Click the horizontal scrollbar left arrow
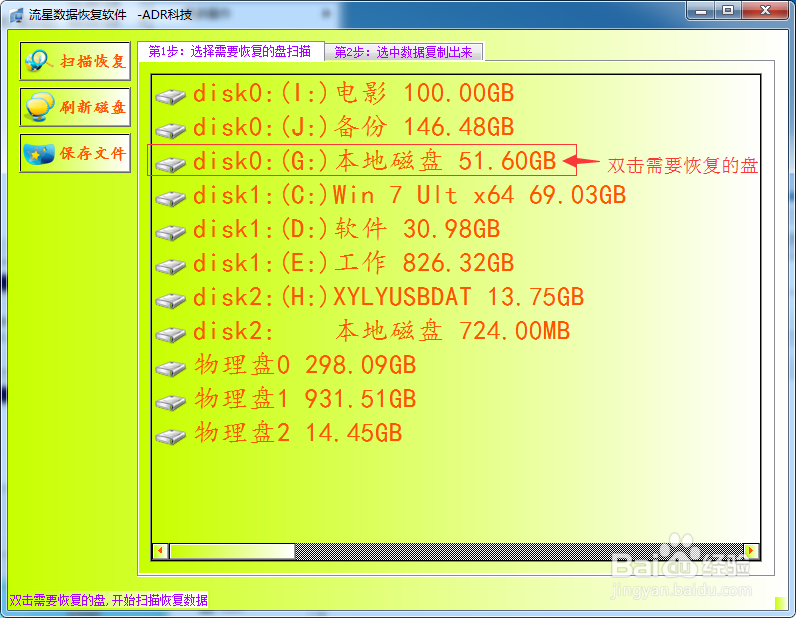This screenshot has width=796, height=618. coord(160,550)
